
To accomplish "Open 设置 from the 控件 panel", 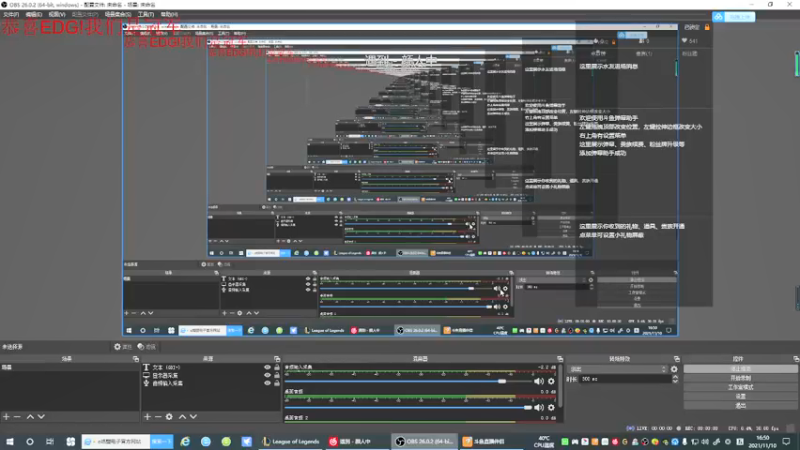I will pyautogui.click(x=740, y=396).
